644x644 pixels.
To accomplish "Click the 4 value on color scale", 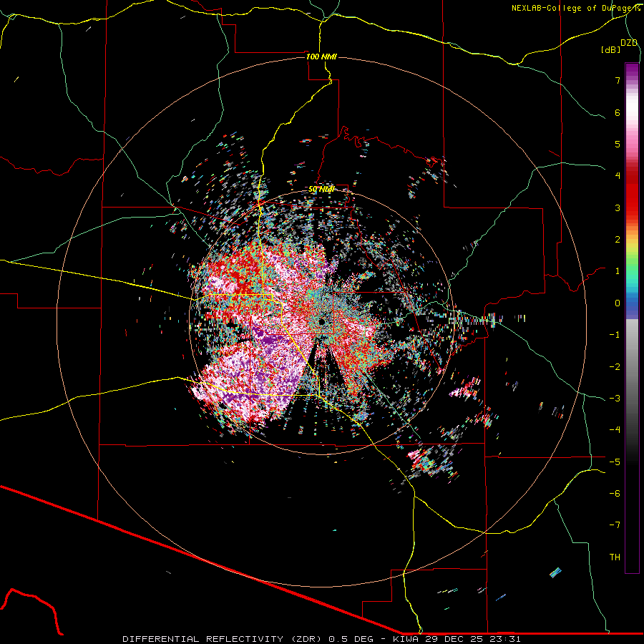I will click(618, 176).
